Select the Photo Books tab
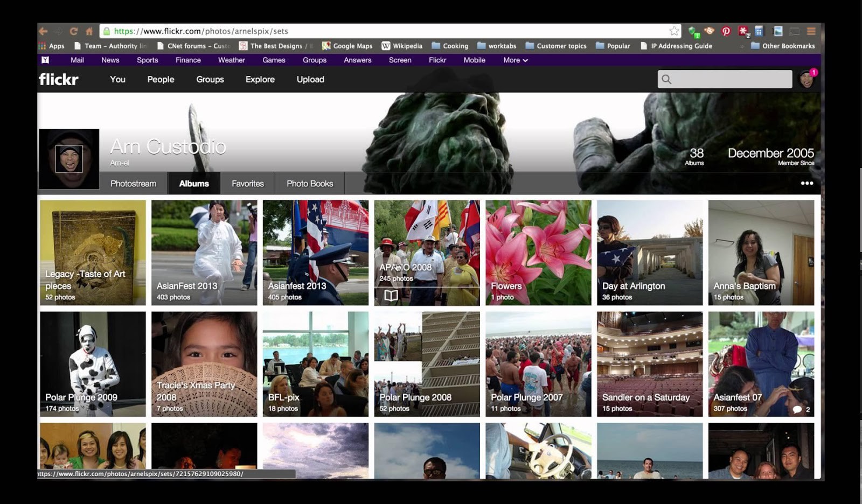 coord(310,184)
